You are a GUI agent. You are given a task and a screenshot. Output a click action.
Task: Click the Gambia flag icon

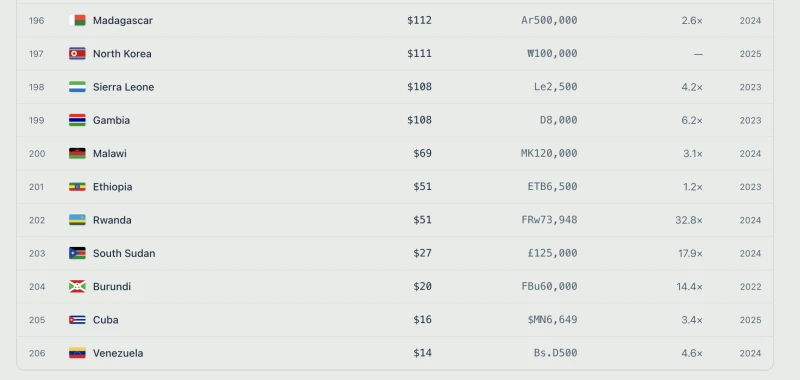pos(78,120)
